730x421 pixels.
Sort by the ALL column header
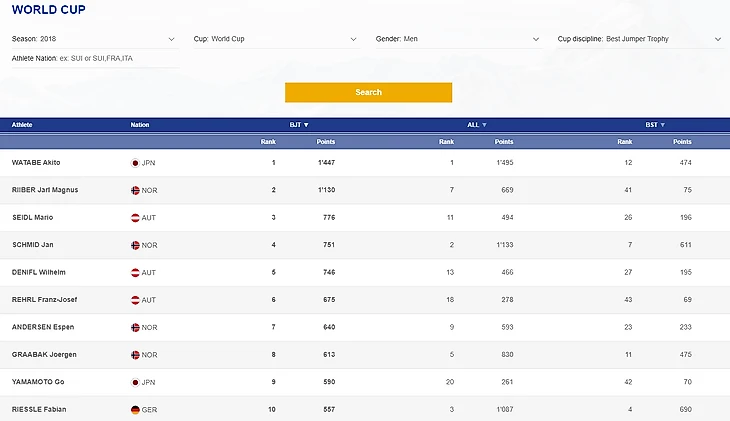[476, 125]
